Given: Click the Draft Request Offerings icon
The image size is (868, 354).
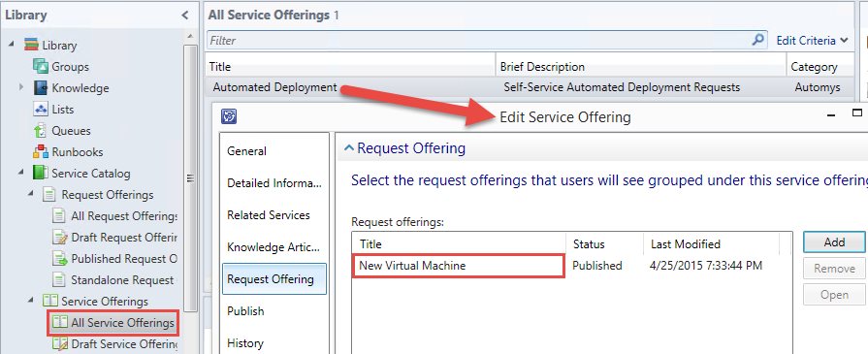Looking at the screenshot, I should [x=60, y=237].
